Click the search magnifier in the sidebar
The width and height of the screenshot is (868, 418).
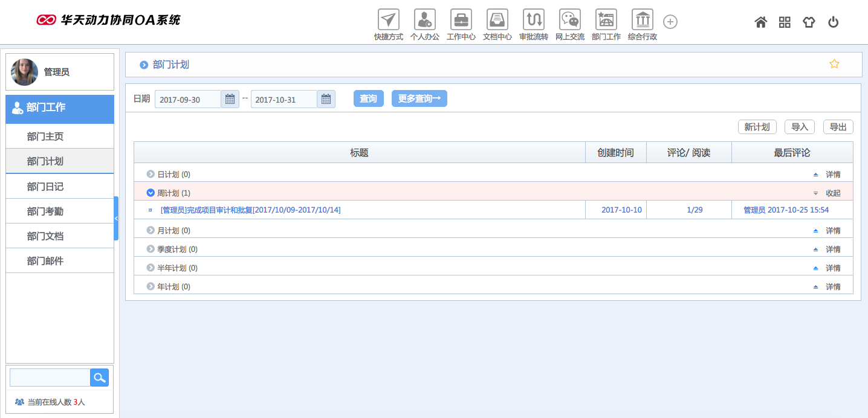pyautogui.click(x=99, y=377)
